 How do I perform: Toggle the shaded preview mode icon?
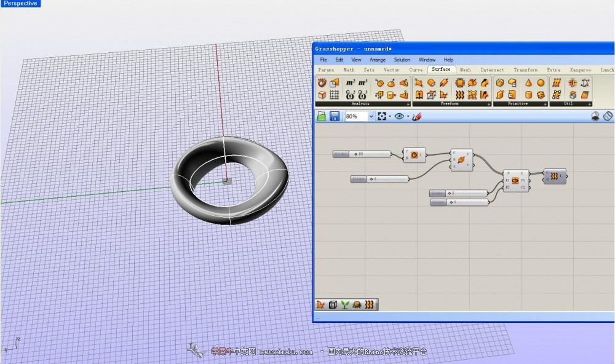[x=595, y=116]
